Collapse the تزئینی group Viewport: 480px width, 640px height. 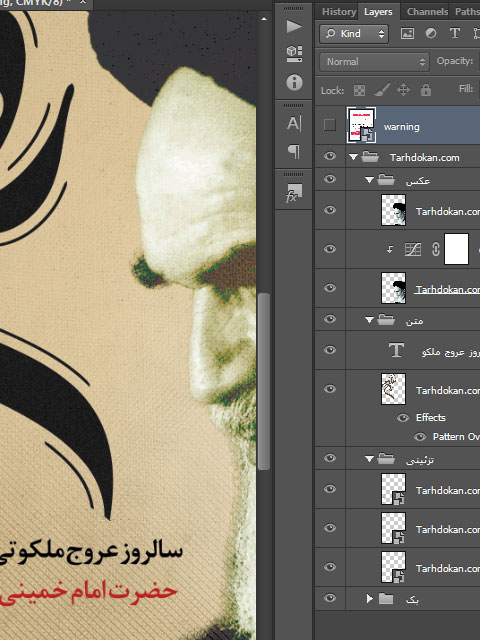pos(369,460)
